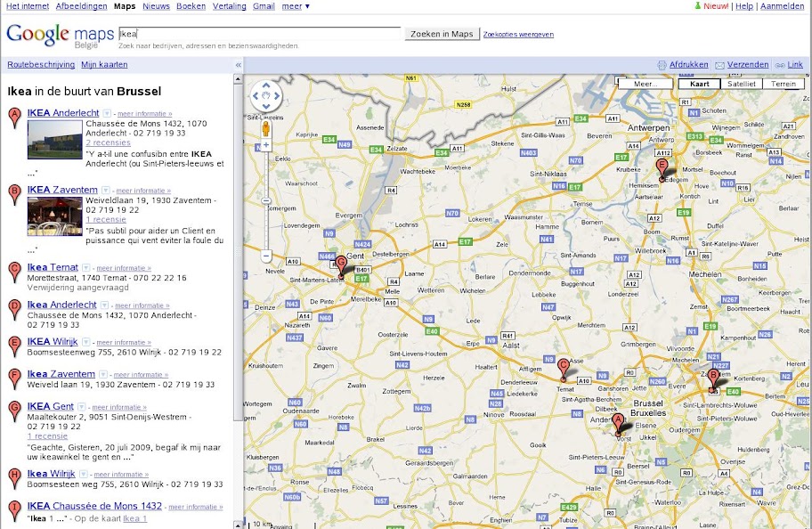Click the envelope icon next to Verzenden
Viewport: 812px width, 529px height.
[719, 65]
